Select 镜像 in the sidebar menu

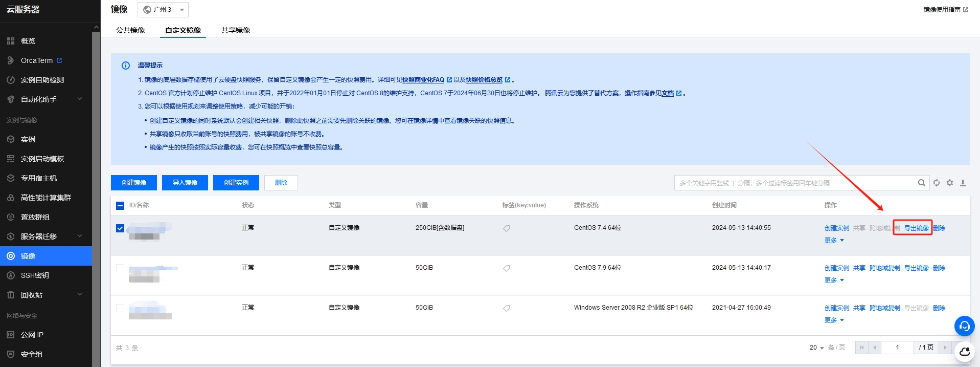pyautogui.click(x=46, y=256)
